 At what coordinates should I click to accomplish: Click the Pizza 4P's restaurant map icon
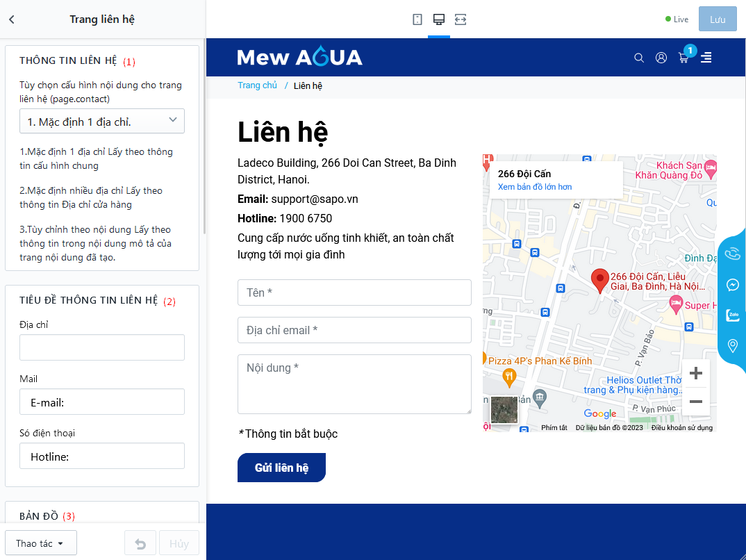point(509,378)
